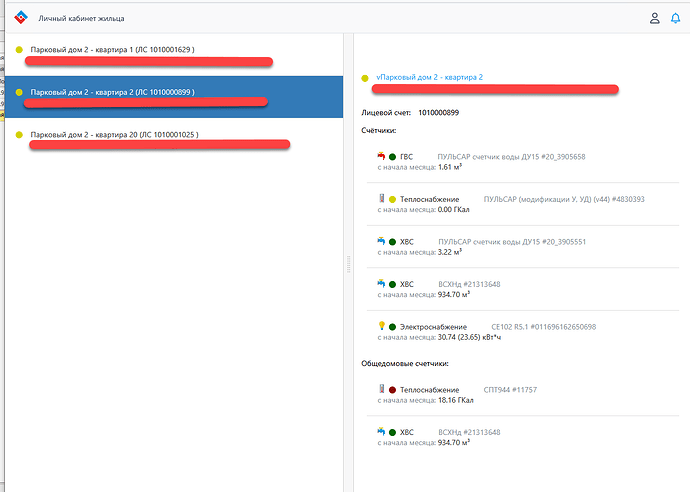
Task: Click the ХВС tap icon for ПУЛЬСАР meter
Action: (x=381, y=242)
